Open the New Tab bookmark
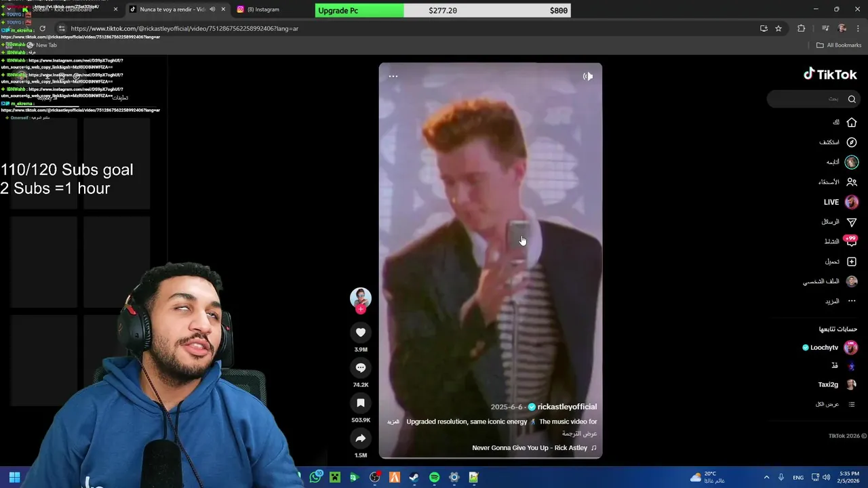This screenshot has width=868, height=488. tap(41, 45)
